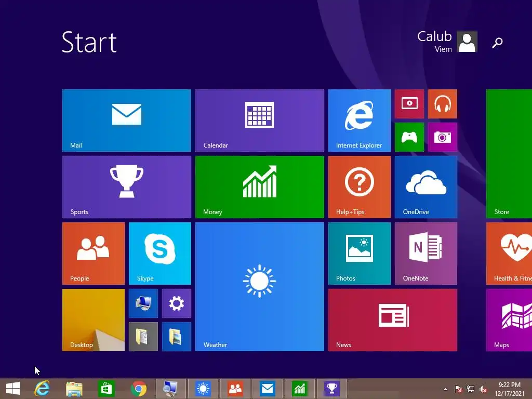Open the Documents folder small tile
This screenshot has width=532, height=399.
coord(143,337)
